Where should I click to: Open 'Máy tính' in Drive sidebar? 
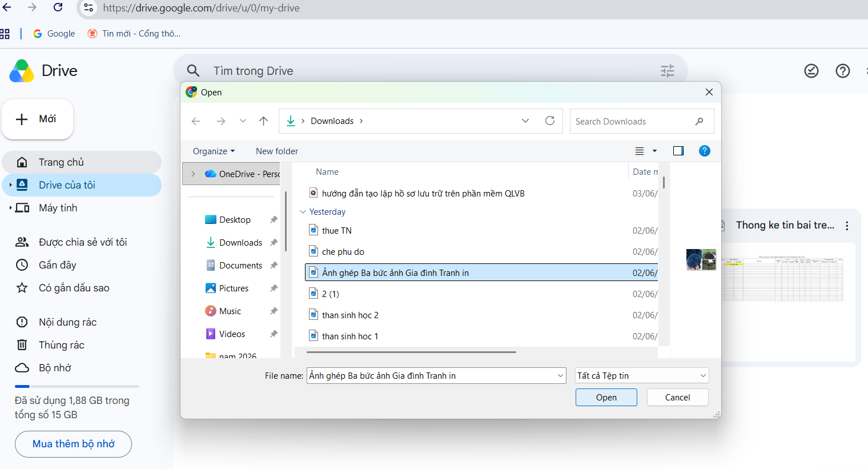[58, 208]
